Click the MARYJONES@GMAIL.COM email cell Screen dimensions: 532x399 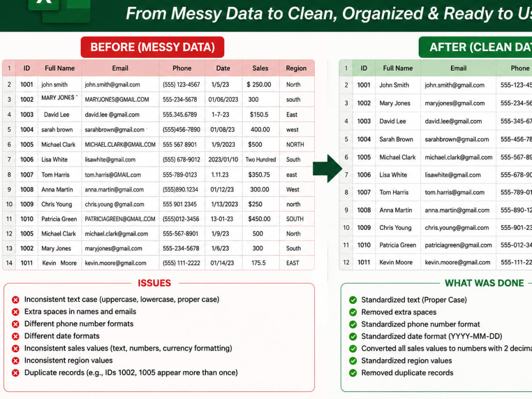[x=120, y=99]
